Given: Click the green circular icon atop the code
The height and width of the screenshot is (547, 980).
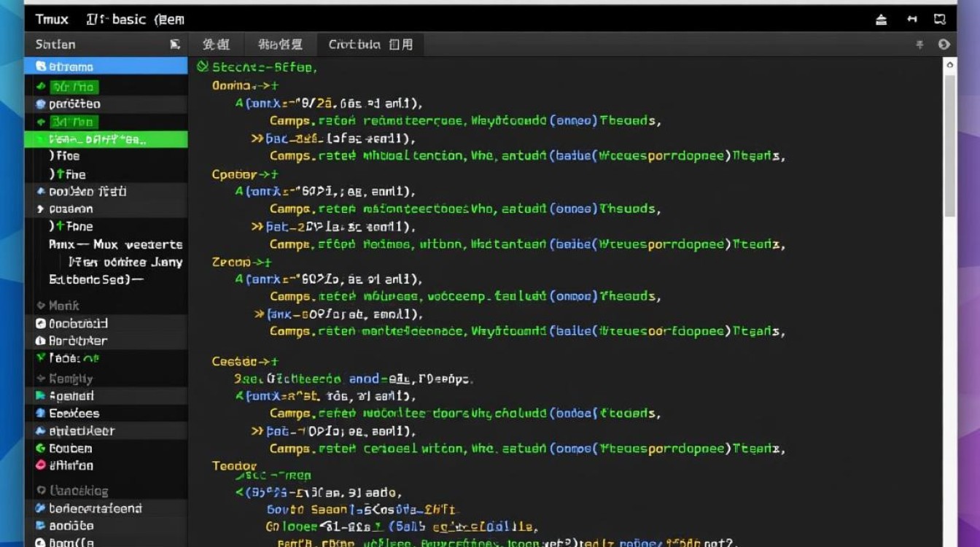Looking at the screenshot, I should (203, 66).
